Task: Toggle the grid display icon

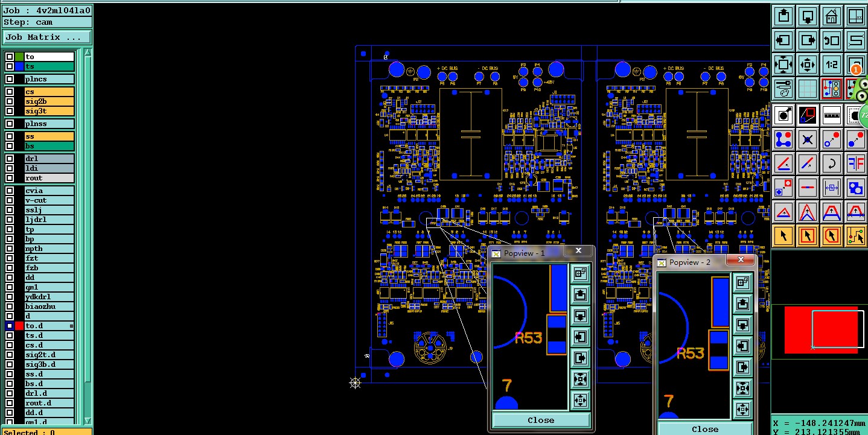Action: (808, 89)
